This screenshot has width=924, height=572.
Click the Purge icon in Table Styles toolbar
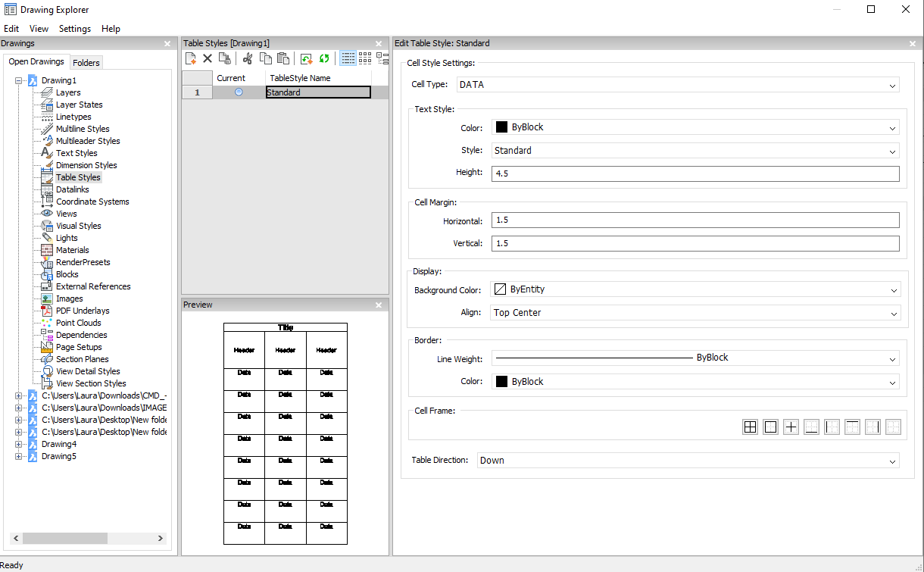(224, 58)
